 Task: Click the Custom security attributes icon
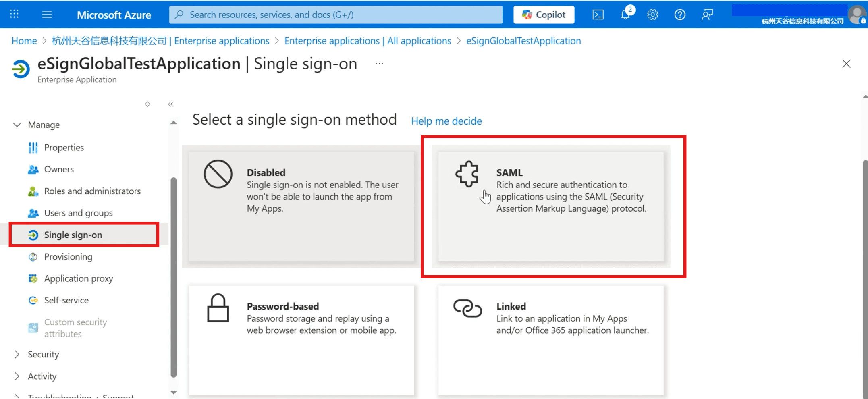(x=33, y=328)
